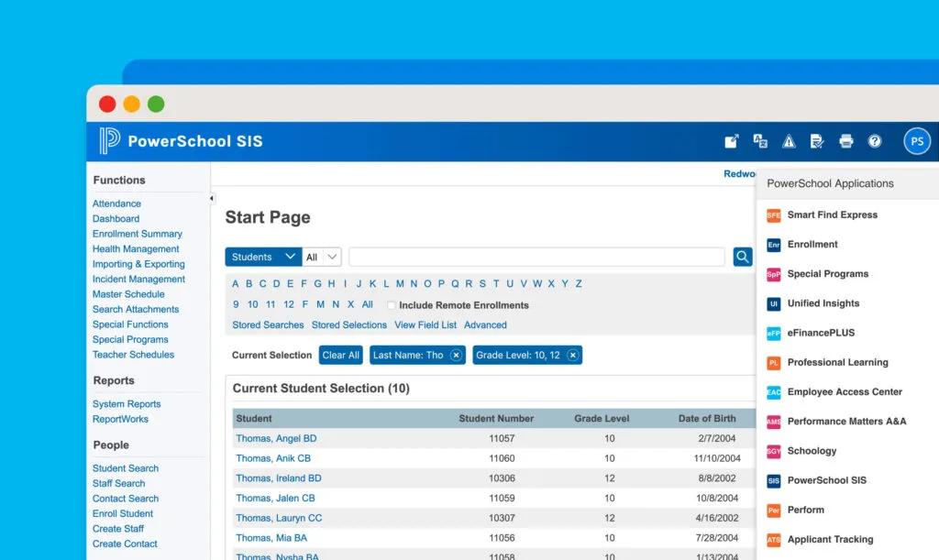
Task: Open the Unified Insights app icon
Action: pyautogui.click(x=774, y=303)
